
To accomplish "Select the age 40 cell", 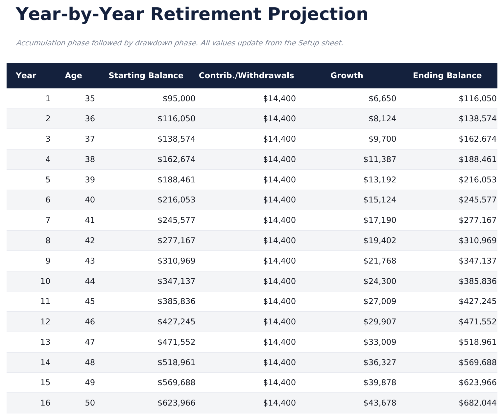I will point(90,200).
